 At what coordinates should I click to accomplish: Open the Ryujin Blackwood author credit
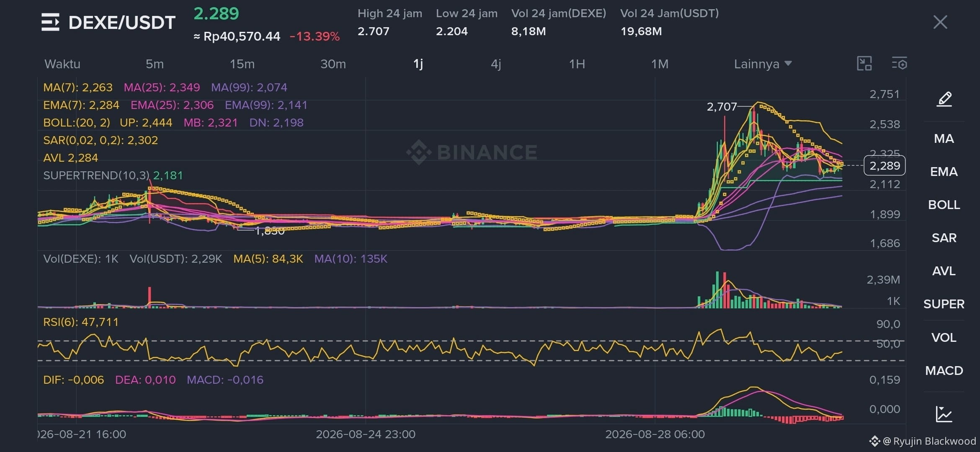point(923,441)
